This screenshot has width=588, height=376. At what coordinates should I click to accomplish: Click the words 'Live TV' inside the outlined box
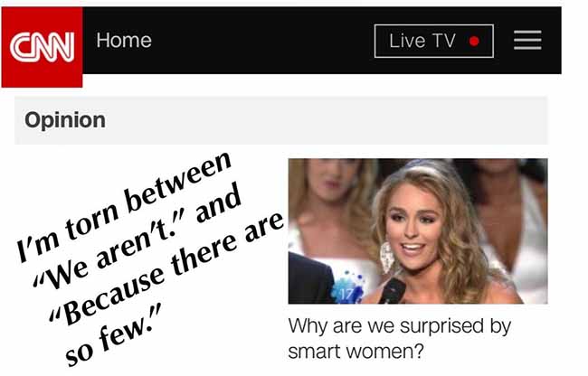[x=422, y=41]
